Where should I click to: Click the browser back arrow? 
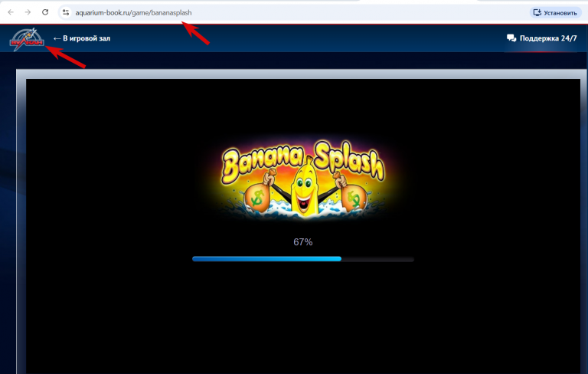11,12
